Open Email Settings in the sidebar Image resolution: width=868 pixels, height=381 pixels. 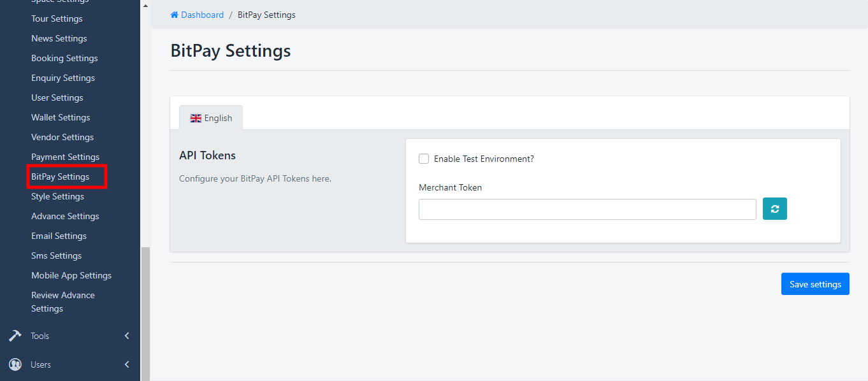coord(59,235)
